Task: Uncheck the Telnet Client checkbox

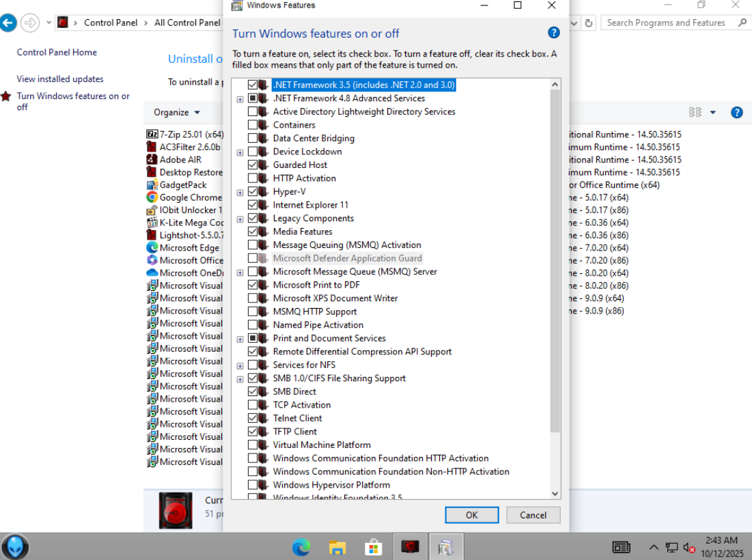Action: [253, 418]
